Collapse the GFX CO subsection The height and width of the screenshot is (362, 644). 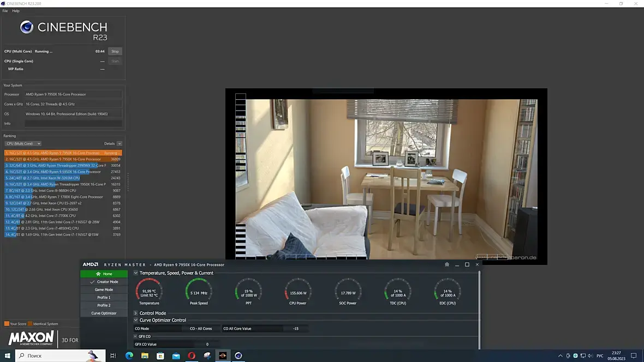(135, 336)
